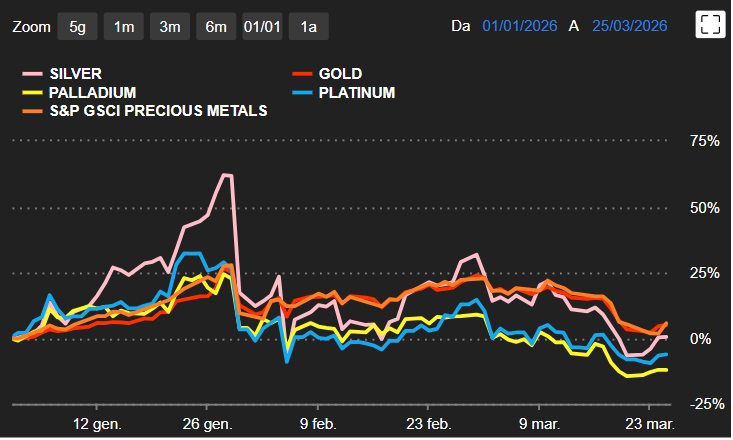The width and height of the screenshot is (733, 440).
Task: Switch zoom to 6m period
Action: [x=215, y=26]
